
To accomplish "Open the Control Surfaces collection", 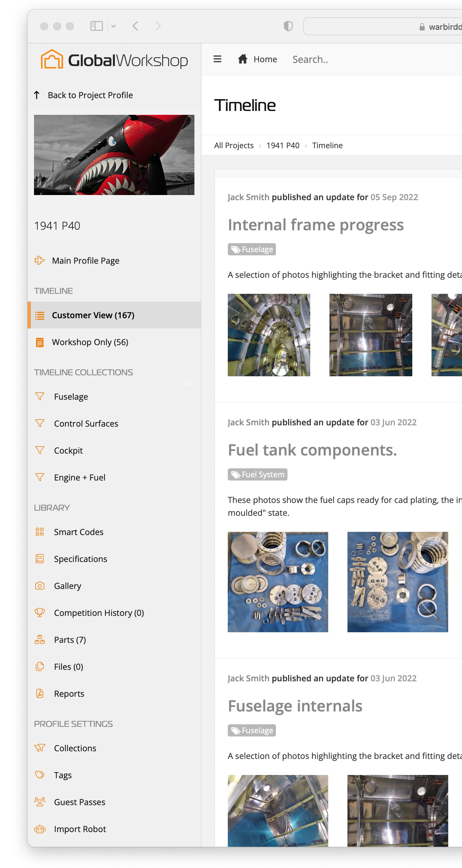I will click(86, 423).
